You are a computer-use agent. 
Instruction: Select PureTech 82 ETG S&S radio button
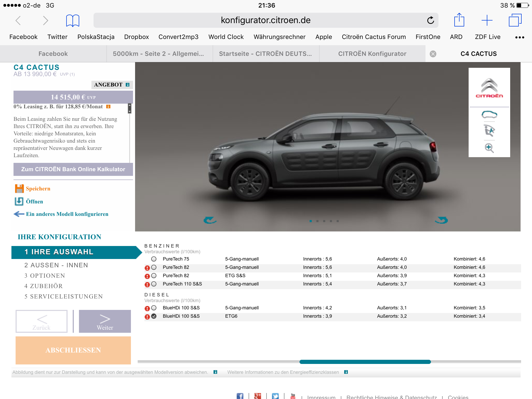point(154,276)
